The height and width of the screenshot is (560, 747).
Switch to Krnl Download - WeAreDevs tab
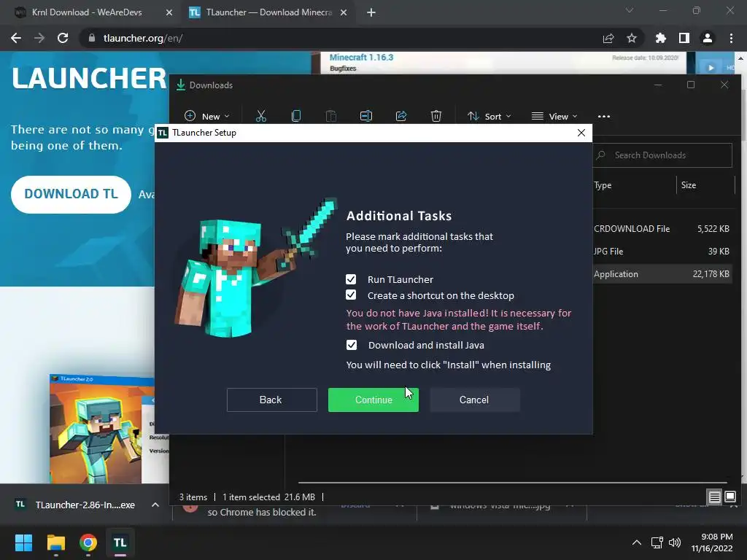point(88,12)
